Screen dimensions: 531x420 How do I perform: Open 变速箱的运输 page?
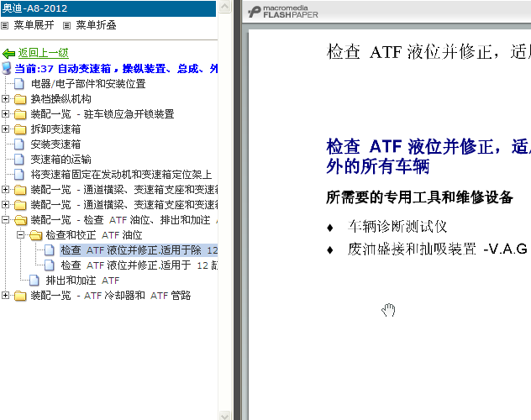(61, 159)
